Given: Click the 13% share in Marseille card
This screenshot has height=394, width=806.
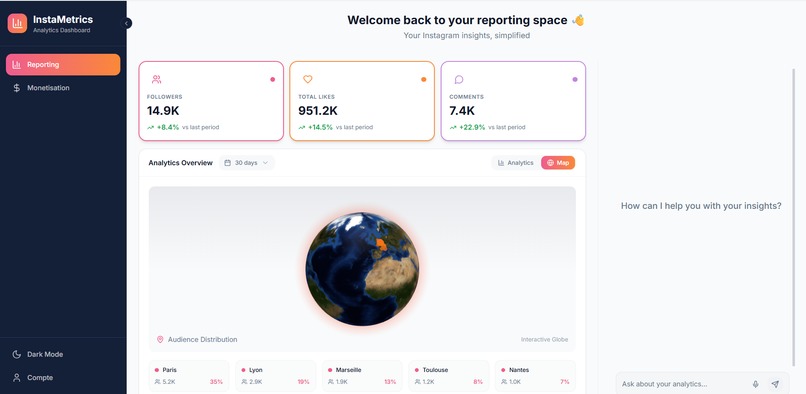Looking at the screenshot, I should pos(390,382).
